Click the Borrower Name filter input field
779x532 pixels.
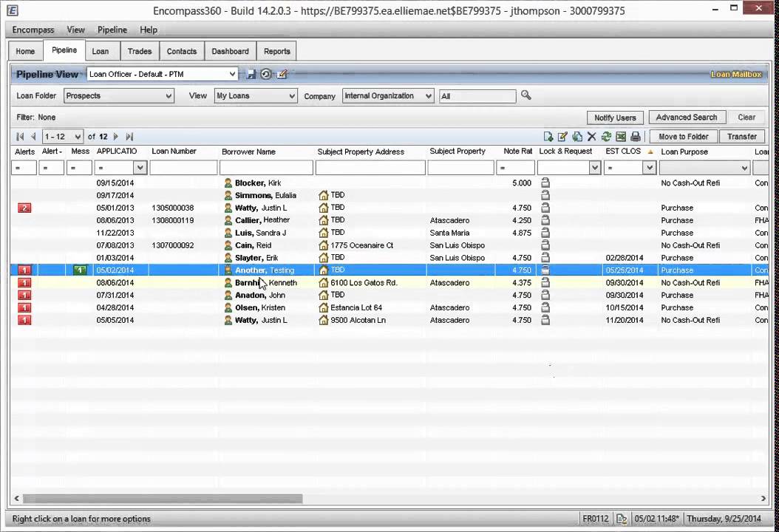coord(266,168)
